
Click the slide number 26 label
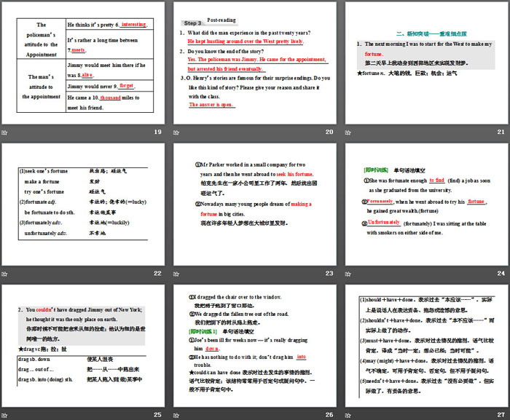329,415
